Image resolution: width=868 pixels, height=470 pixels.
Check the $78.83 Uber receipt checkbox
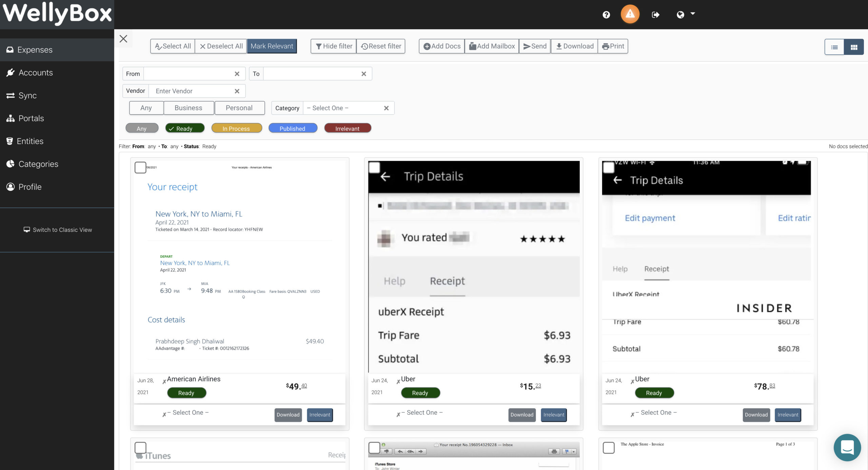click(x=609, y=167)
